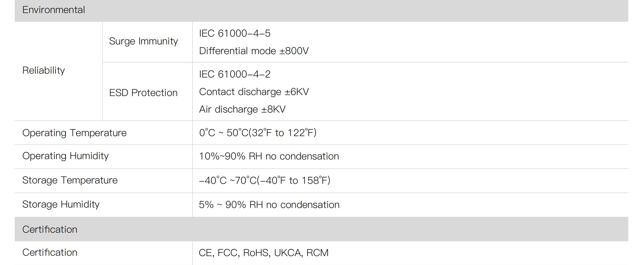Select the Storage Humidity label
The image size is (644, 265).
(x=61, y=204)
